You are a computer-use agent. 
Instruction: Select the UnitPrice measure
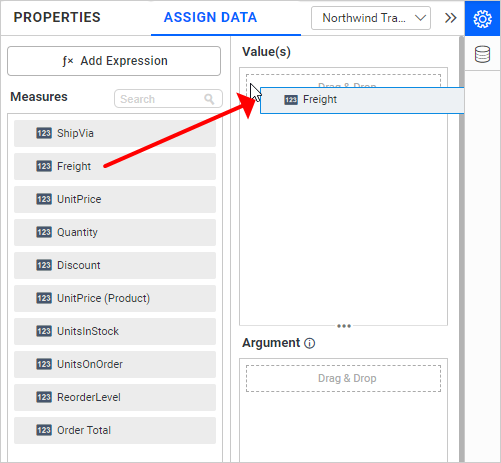click(115, 199)
